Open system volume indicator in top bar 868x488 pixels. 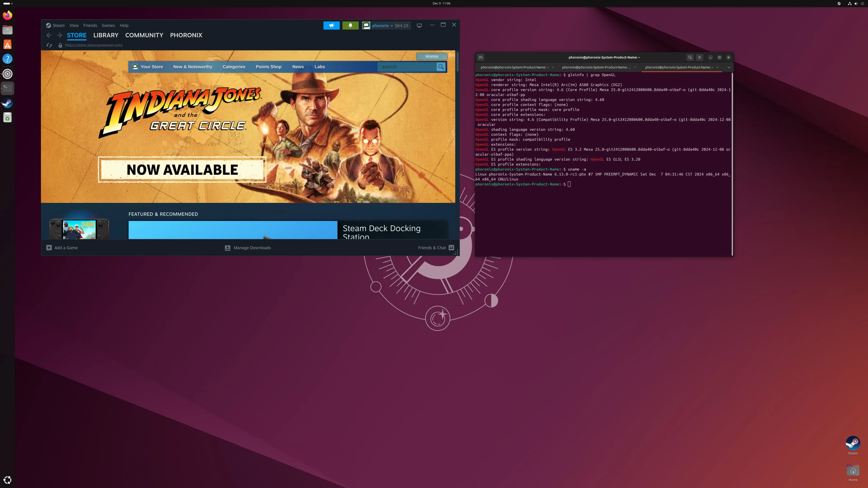pos(856,3)
